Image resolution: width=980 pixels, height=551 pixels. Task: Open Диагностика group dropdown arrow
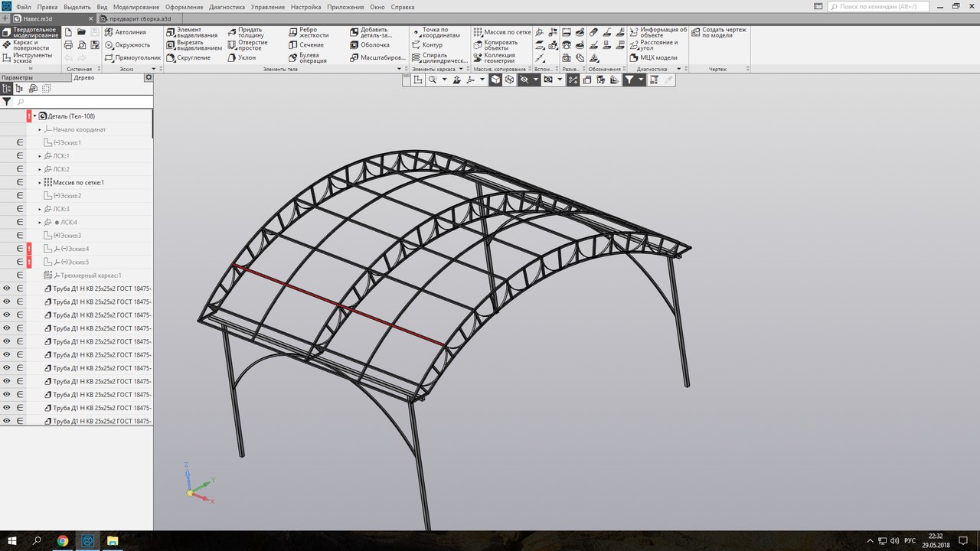click(678, 69)
